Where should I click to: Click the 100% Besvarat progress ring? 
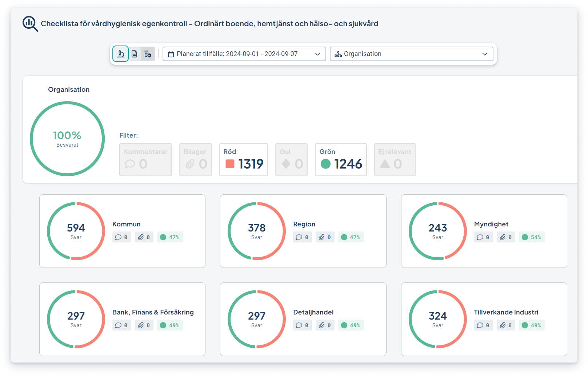tap(67, 139)
